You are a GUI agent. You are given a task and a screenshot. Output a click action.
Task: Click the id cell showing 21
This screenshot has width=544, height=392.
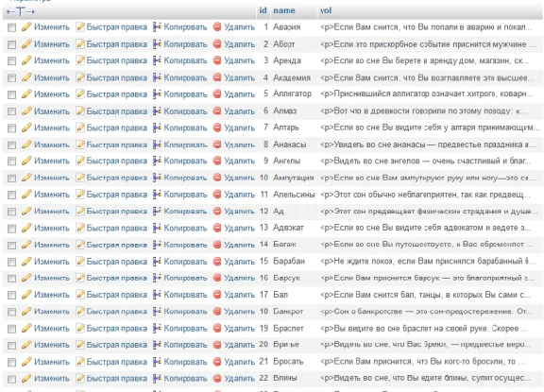[x=263, y=362]
